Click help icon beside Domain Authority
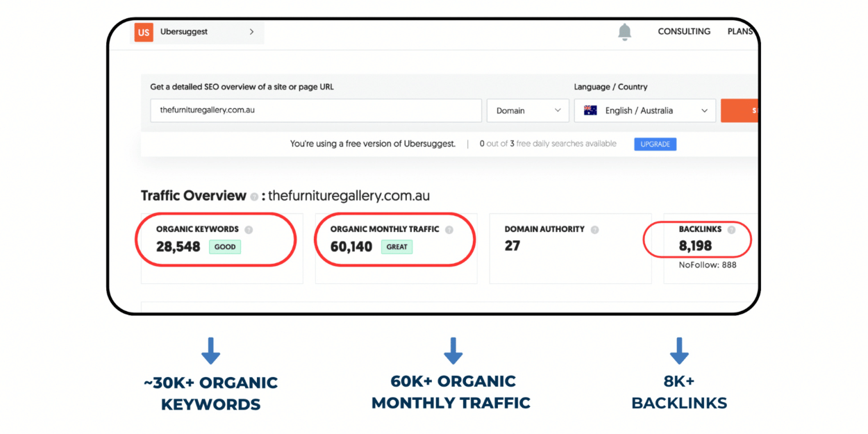This screenshot has width=868, height=434. click(x=594, y=230)
